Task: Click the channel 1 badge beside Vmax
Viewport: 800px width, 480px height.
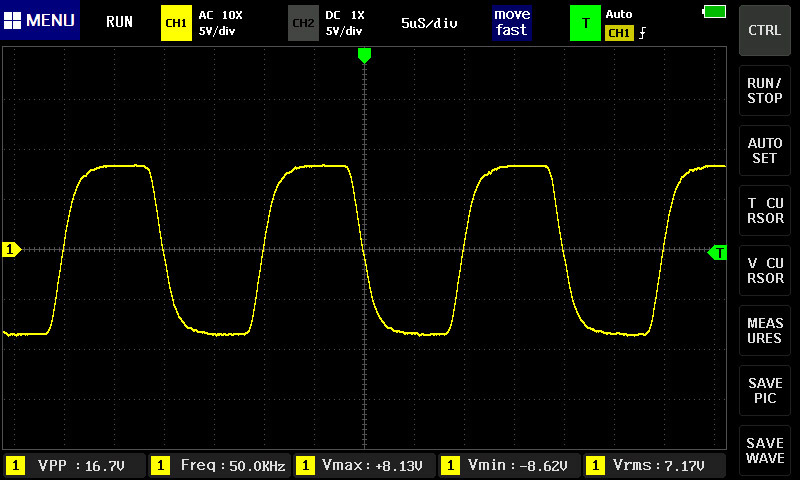Action: pos(305,465)
